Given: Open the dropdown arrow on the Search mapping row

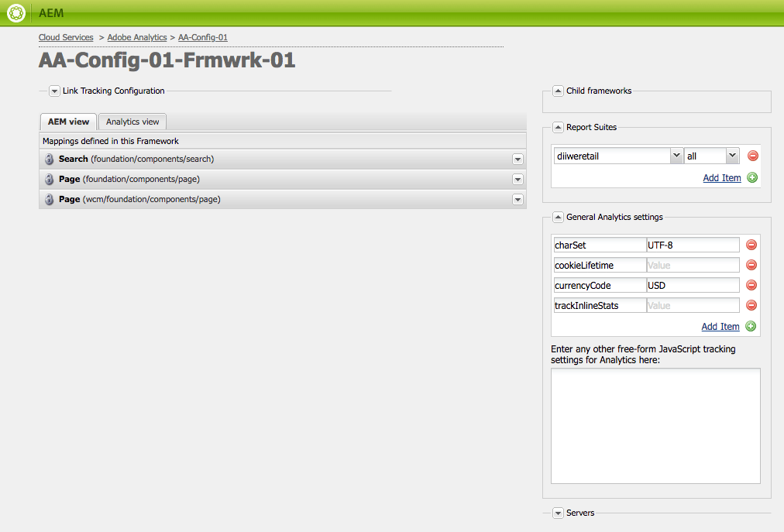Looking at the screenshot, I should tap(518, 160).
